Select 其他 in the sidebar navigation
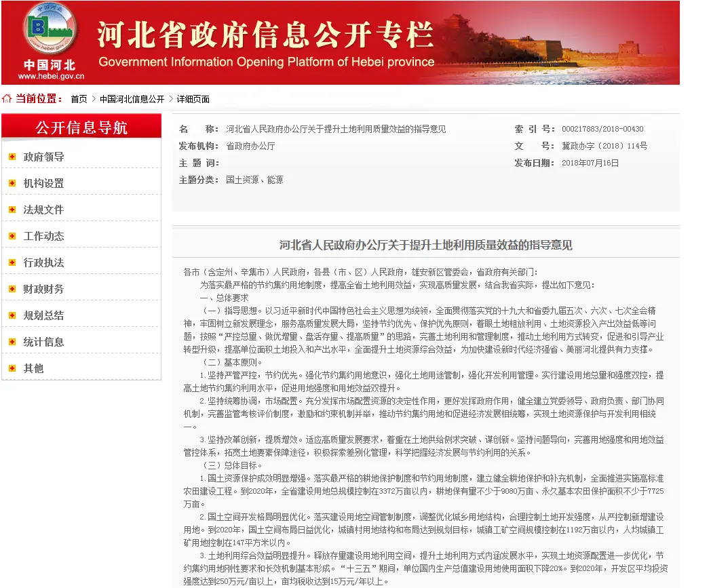Image resolution: width=711 pixels, height=588 pixels. pyautogui.click(x=33, y=368)
